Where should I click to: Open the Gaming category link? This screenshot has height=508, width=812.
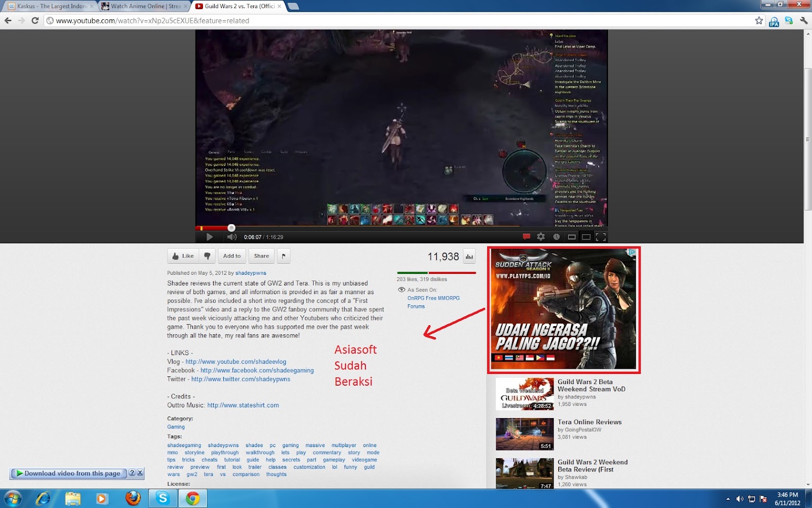click(x=176, y=427)
